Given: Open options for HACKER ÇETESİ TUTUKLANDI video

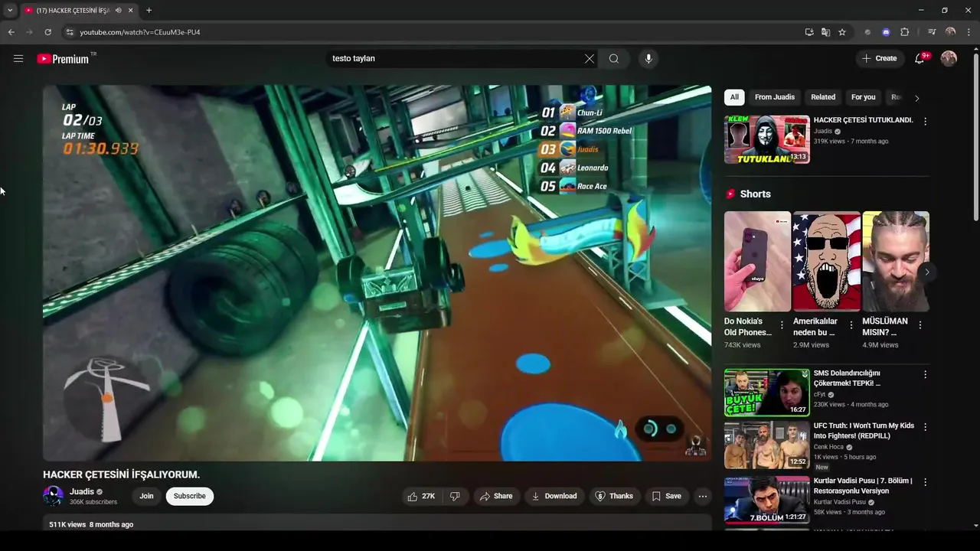Looking at the screenshot, I should pyautogui.click(x=925, y=121).
